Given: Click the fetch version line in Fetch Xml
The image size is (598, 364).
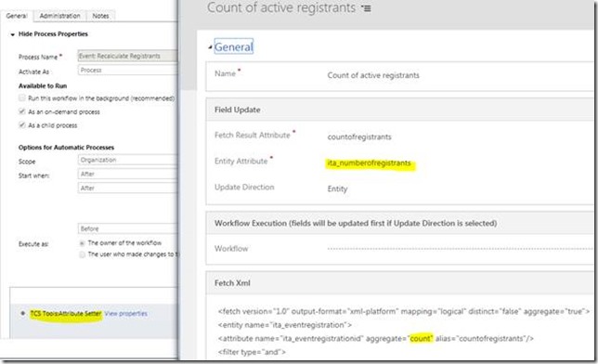Looking at the screenshot, I should pos(404,311).
